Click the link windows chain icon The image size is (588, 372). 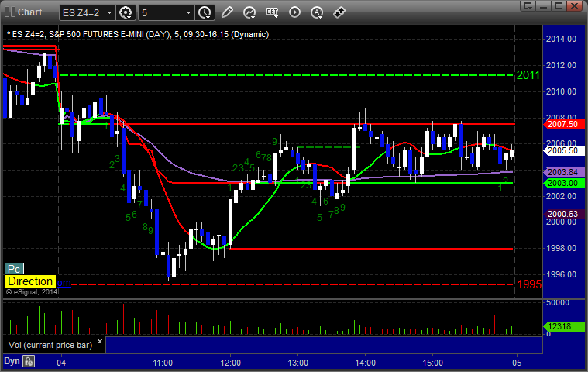339,12
